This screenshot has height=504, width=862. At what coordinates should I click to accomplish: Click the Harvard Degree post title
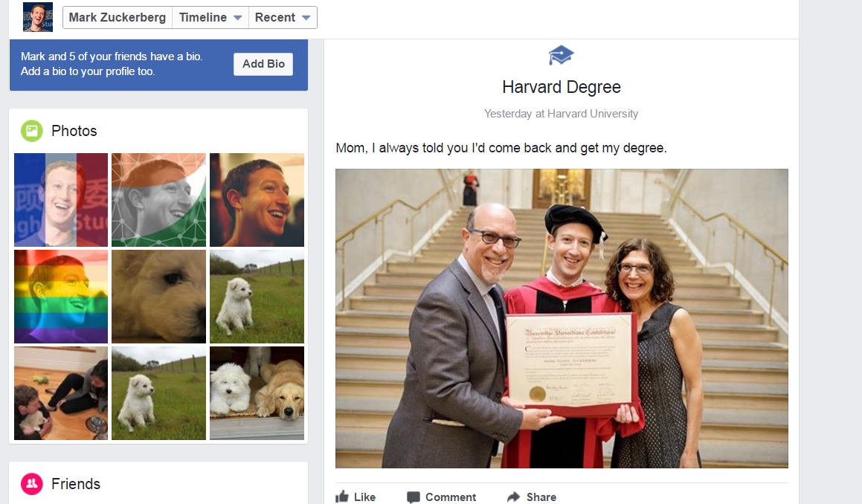[562, 87]
